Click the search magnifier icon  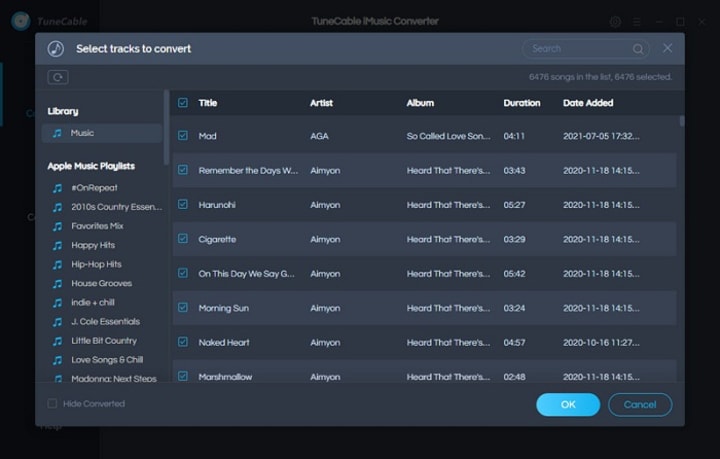[x=638, y=49]
